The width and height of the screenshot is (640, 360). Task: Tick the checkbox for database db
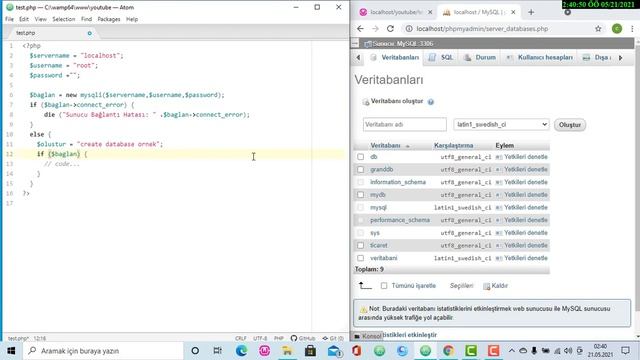coord(360,157)
